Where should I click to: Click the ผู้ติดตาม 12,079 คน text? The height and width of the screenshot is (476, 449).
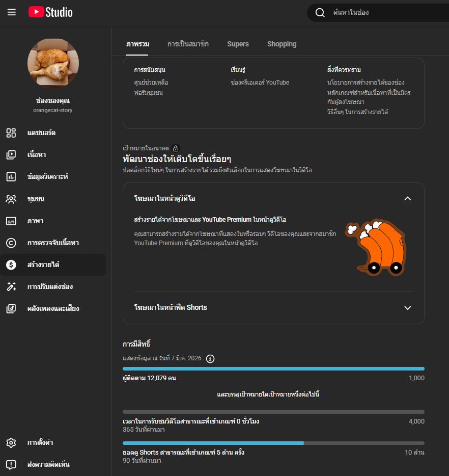[149, 378]
